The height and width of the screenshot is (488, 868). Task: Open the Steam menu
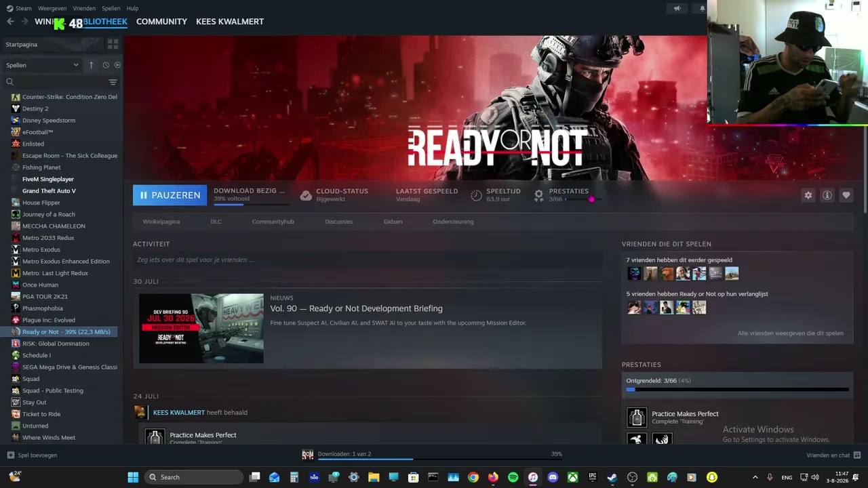coord(24,9)
